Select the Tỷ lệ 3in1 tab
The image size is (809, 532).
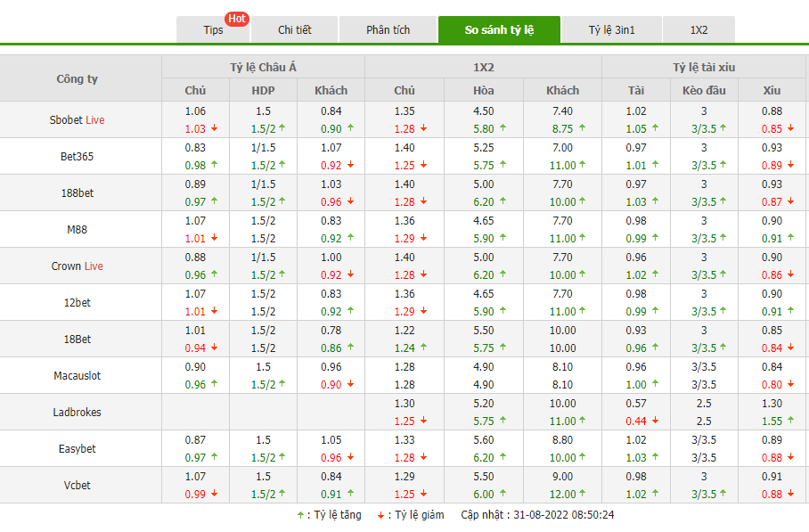coord(611,30)
